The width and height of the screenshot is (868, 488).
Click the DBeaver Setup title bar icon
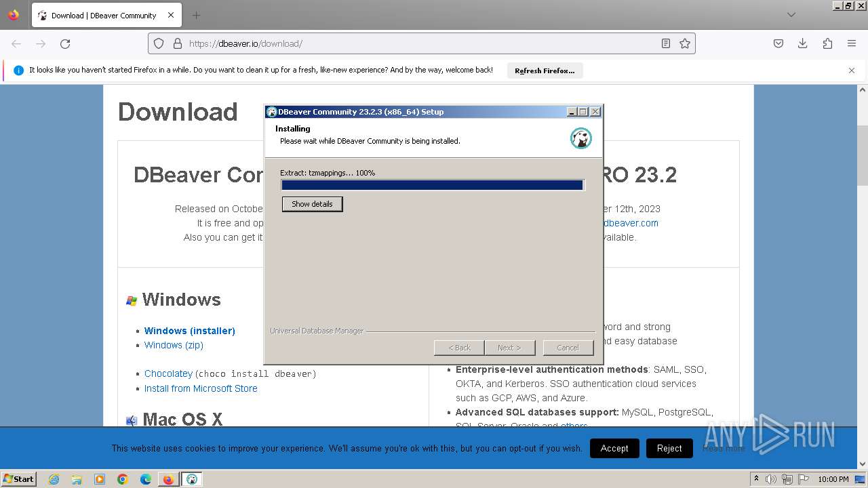pyautogui.click(x=271, y=112)
